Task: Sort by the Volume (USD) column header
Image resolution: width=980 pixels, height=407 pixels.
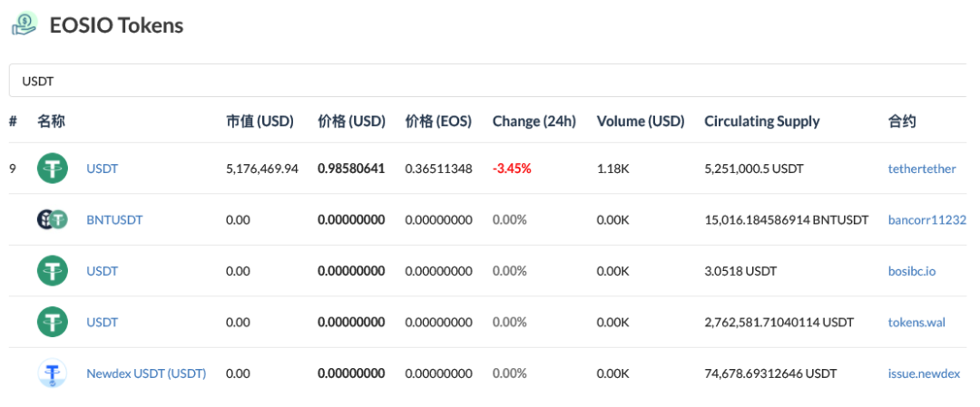Action: [641, 121]
